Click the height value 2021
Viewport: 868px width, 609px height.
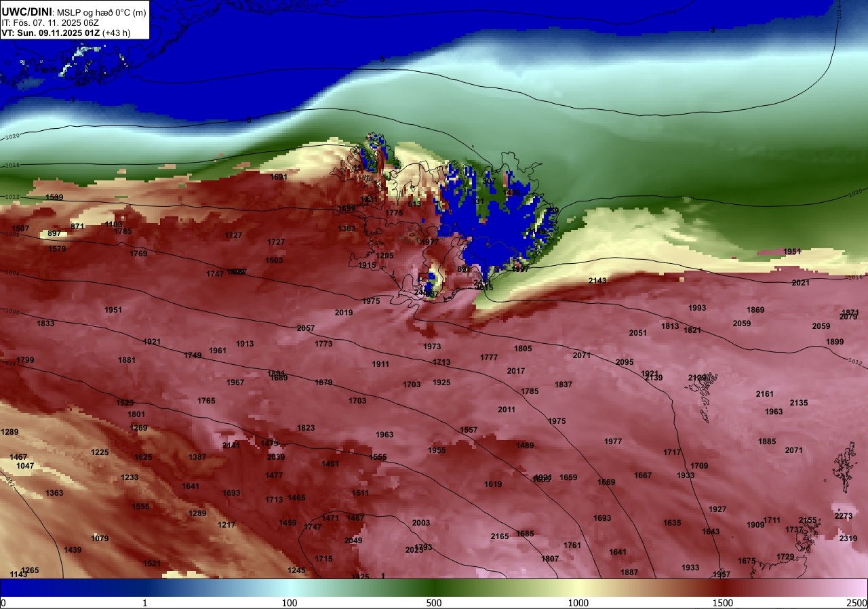tap(801, 283)
